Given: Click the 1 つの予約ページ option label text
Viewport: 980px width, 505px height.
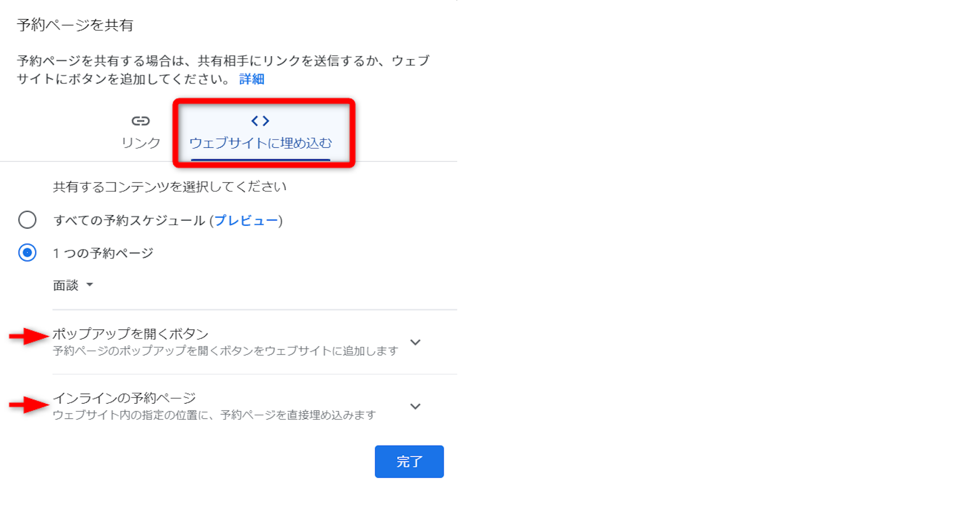Looking at the screenshot, I should (103, 253).
